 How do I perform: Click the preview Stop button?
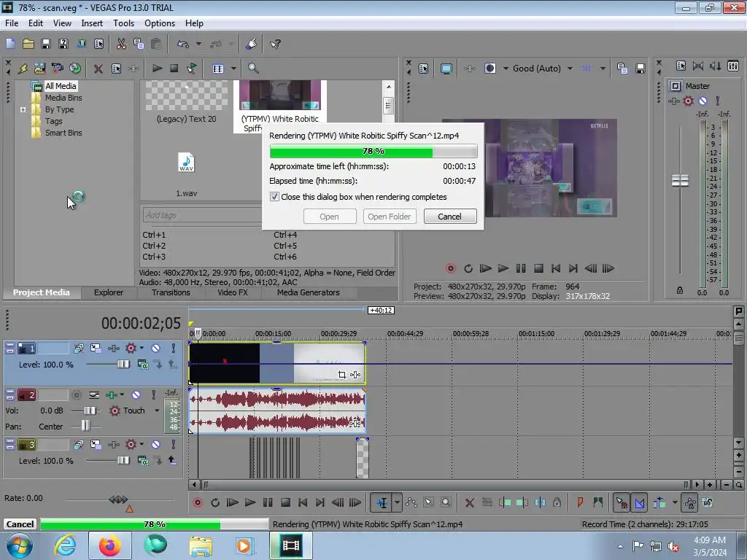[x=538, y=268]
